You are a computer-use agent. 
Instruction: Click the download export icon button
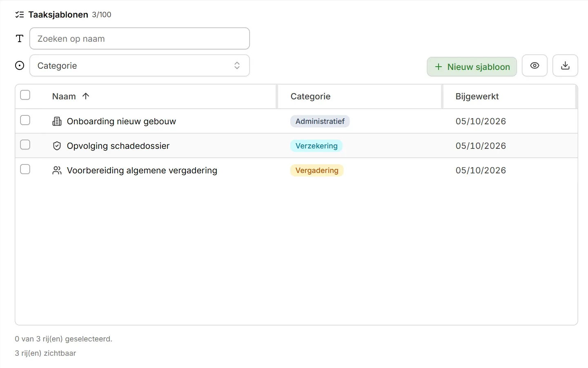[565, 65]
